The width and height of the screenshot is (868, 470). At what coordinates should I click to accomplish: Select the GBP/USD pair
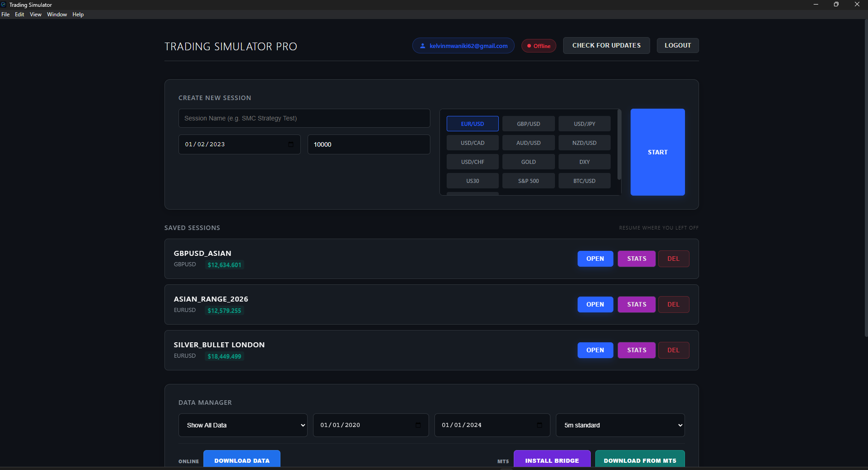click(529, 124)
